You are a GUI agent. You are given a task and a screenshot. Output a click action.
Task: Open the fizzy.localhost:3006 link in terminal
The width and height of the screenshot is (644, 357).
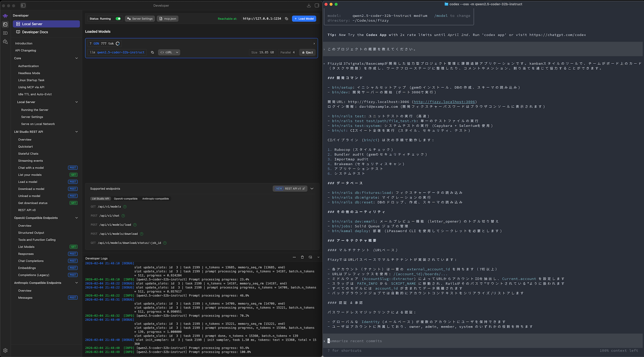pos(444,102)
